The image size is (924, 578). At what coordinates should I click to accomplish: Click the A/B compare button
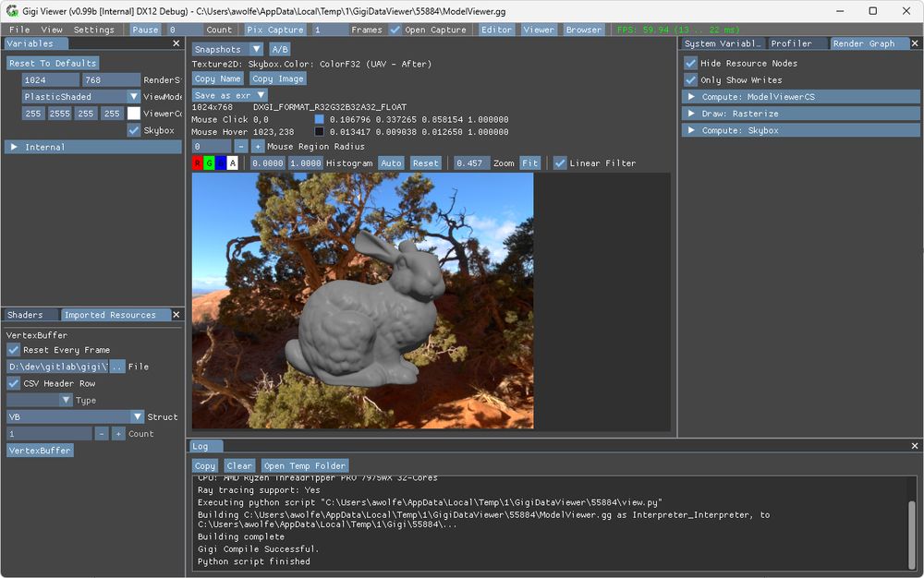click(x=280, y=50)
